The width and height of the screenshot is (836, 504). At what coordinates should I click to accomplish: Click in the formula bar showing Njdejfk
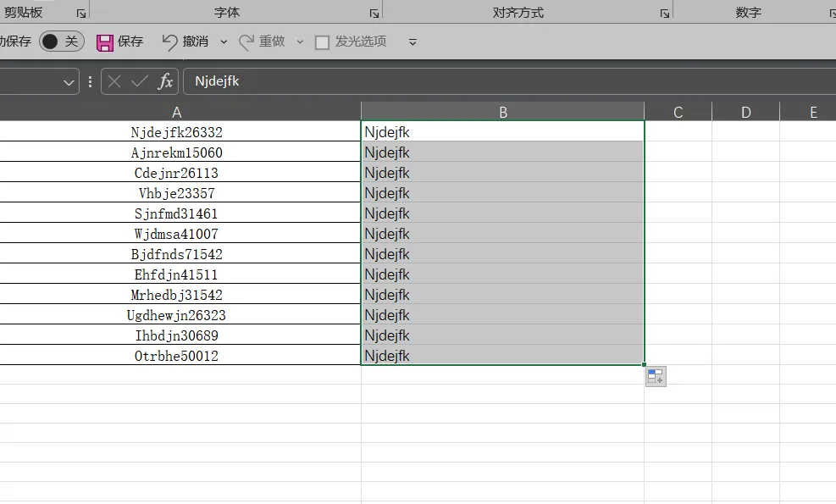coord(509,81)
